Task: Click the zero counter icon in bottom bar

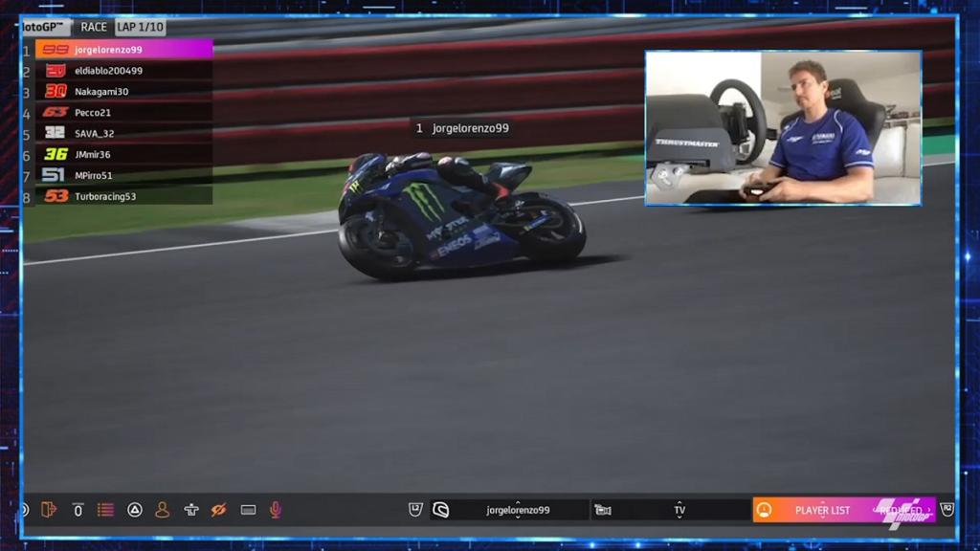Action: (x=78, y=510)
